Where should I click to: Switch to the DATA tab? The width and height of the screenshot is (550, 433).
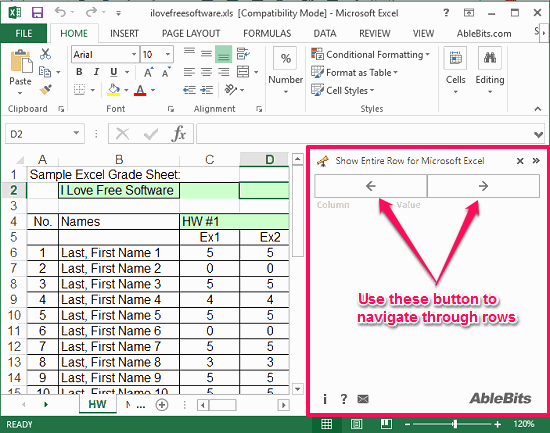[325, 33]
